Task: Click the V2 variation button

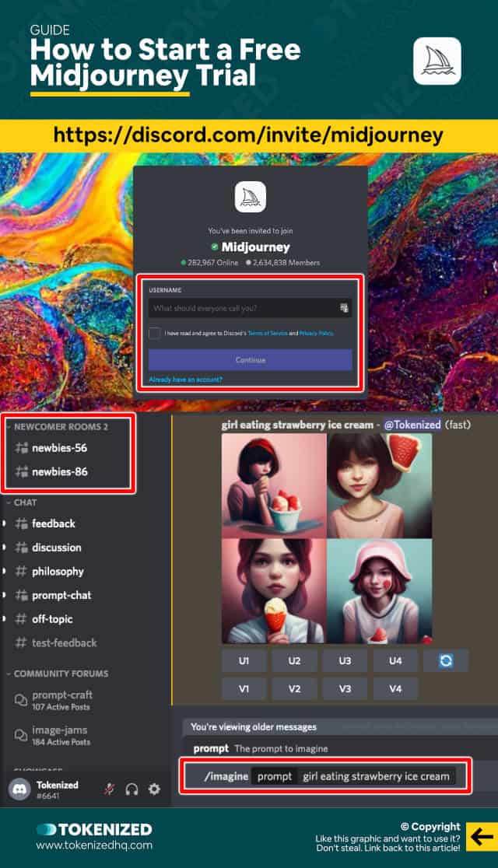Action: click(295, 688)
